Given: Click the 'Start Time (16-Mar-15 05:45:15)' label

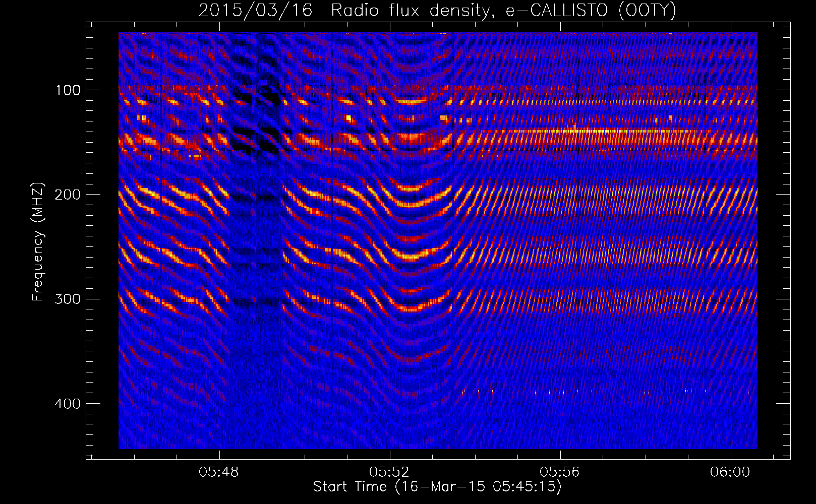Looking at the screenshot, I should 437,487.
